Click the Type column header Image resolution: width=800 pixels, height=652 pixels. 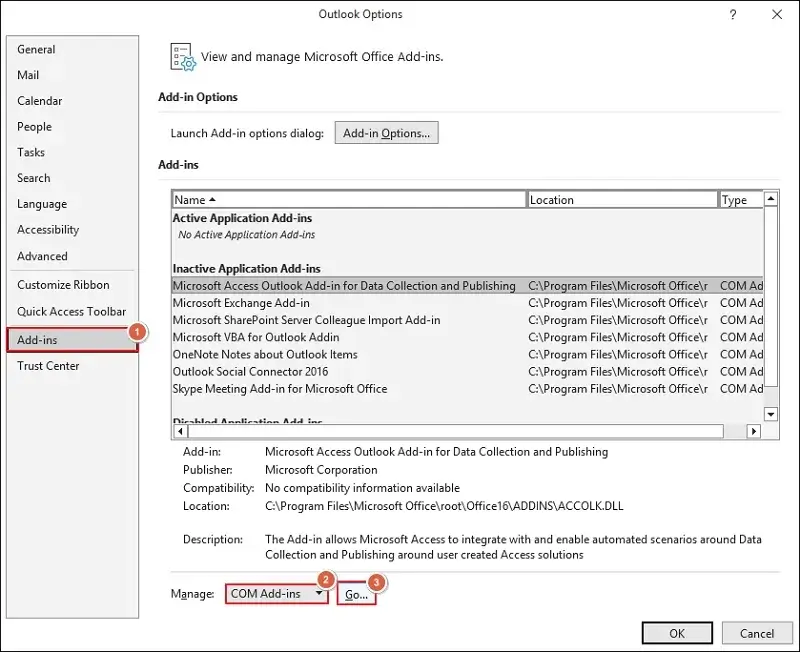coord(740,198)
